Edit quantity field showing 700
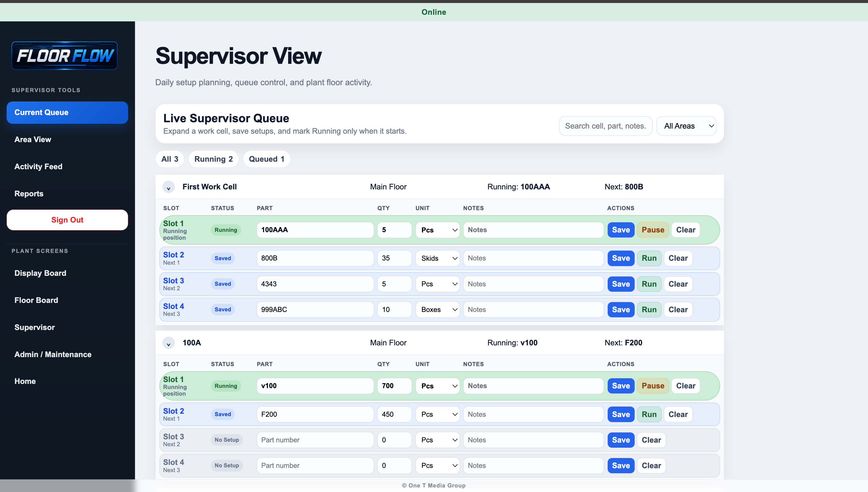The width and height of the screenshot is (868, 492). [x=394, y=386]
